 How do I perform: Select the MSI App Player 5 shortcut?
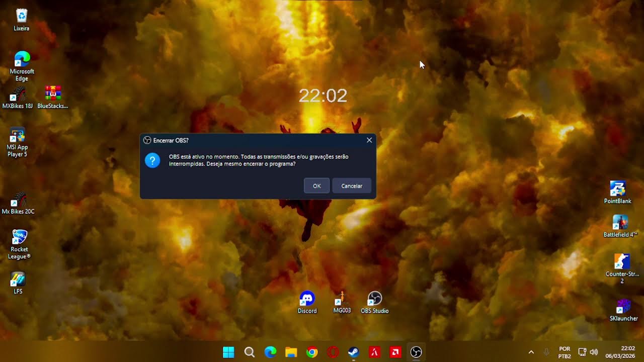[17, 143]
